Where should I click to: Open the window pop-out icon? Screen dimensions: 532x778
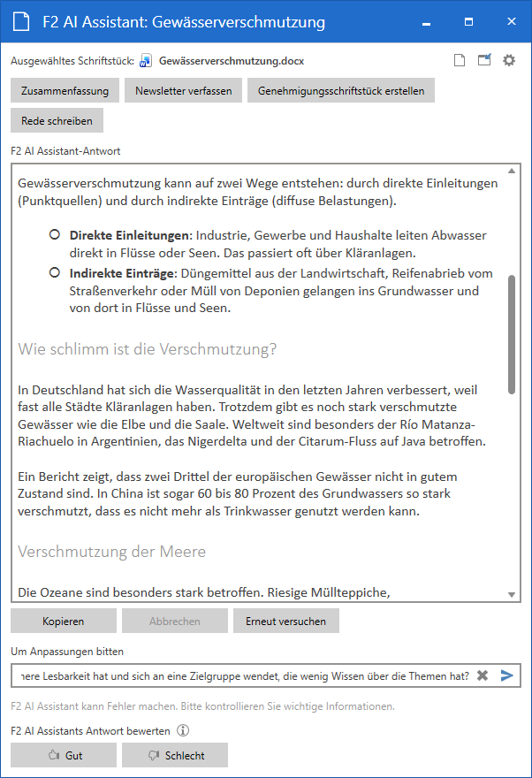point(484,60)
